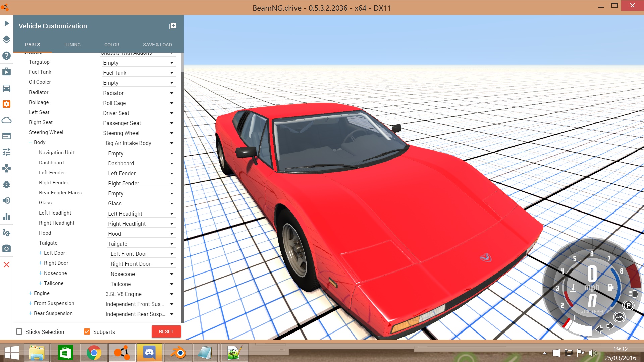Open Discord from the taskbar
The image size is (644, 362).
click(149, 353)
